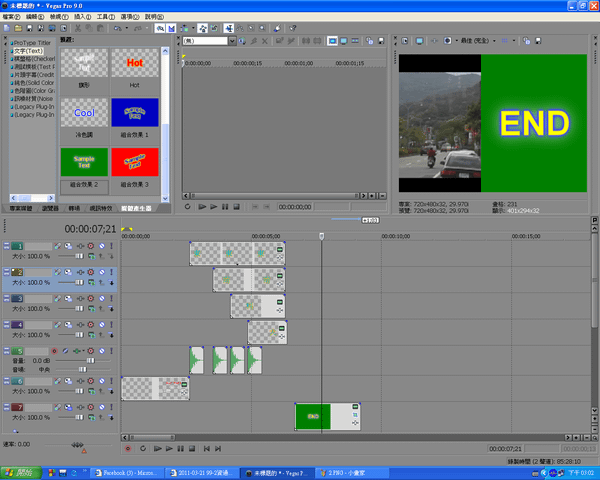
Task: Click the playback rate slider
Action: click(78, 445)
